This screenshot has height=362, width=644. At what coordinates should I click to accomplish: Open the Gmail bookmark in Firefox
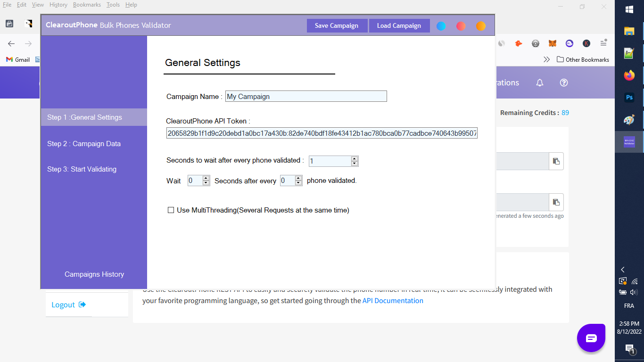[x=18, y=60]
